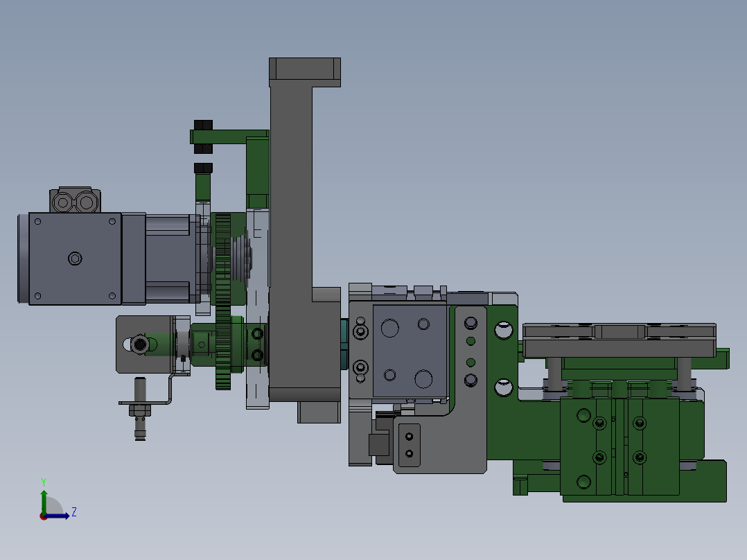Select the teal coupling next to the bracket
The image size is (747, 560).
pos(343,344)
